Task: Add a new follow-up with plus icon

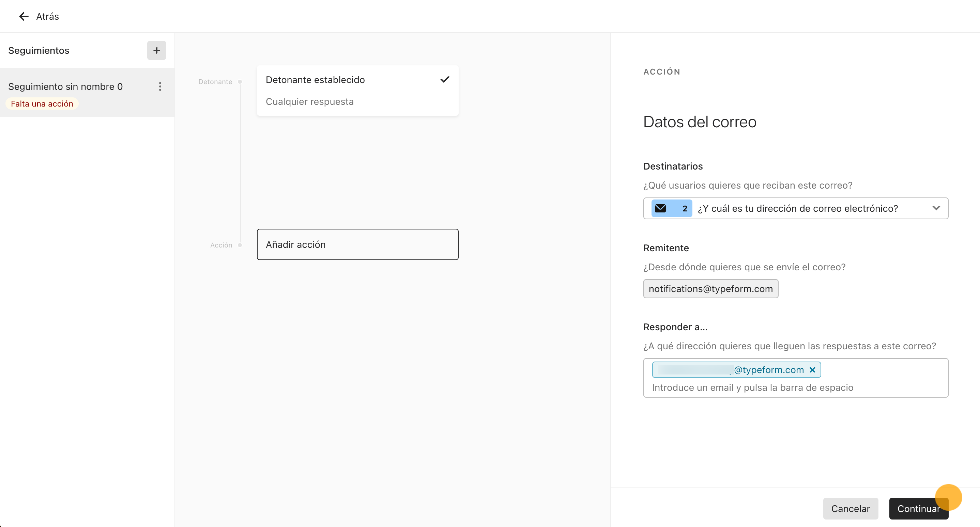Action: pyautogui.click(x=157, y=50)
